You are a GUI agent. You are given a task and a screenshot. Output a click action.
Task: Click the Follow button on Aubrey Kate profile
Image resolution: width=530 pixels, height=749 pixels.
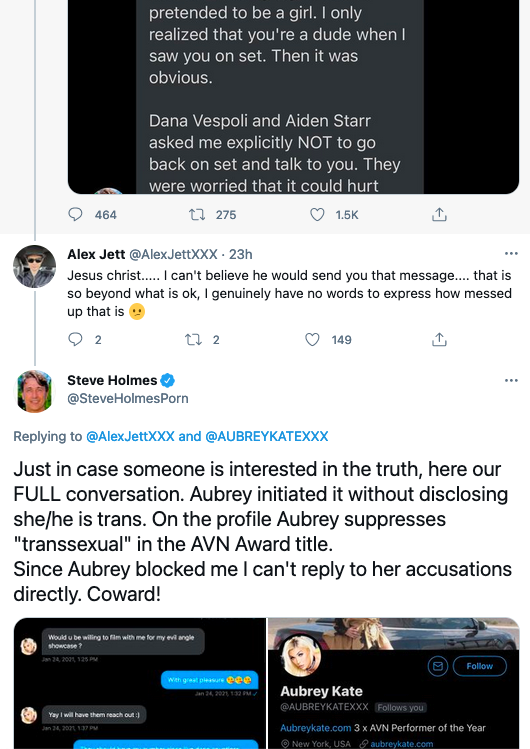(x=479, y=666)
